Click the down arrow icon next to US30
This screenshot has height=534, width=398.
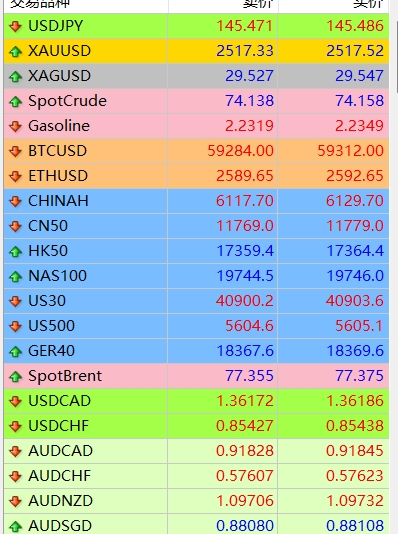click(15, 301)
